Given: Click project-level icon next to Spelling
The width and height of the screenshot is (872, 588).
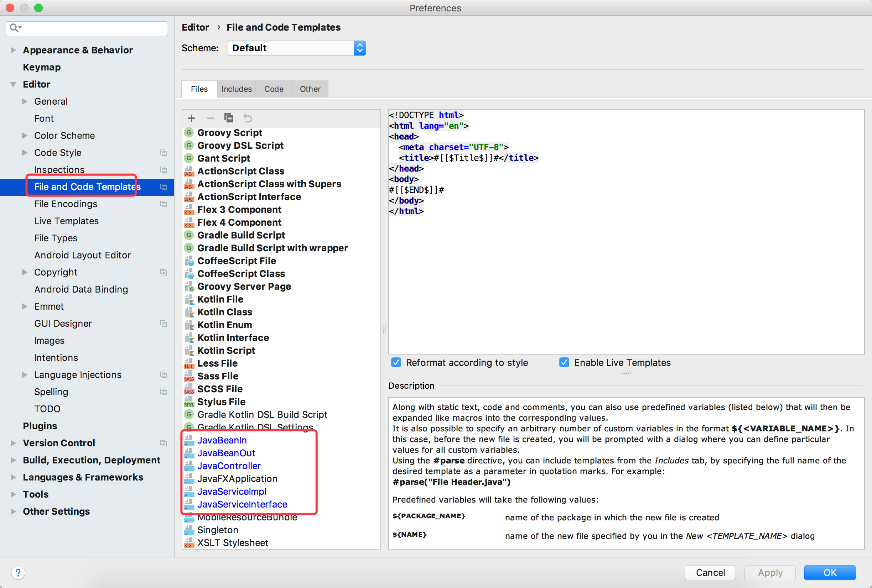Looking at the screenshot, I should tap(163, 392).
